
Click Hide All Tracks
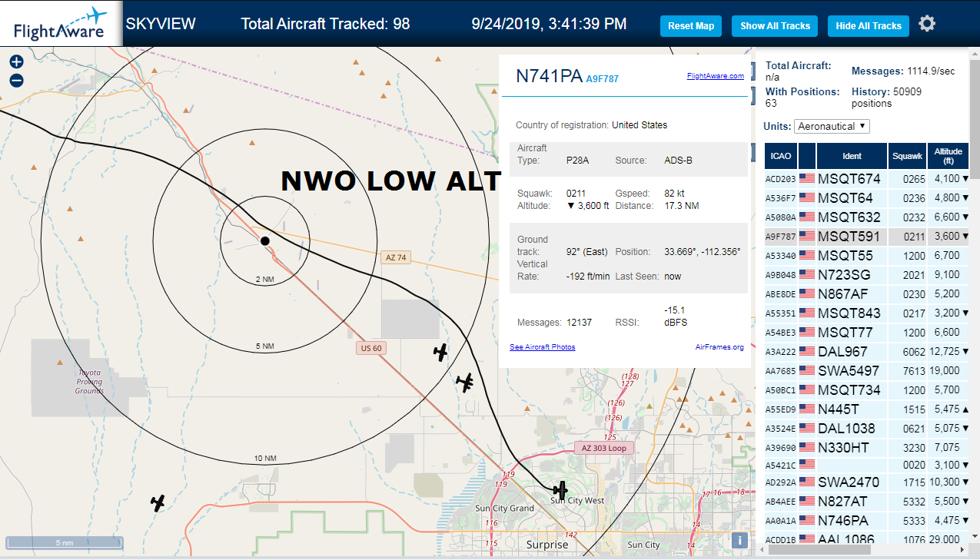869,26
